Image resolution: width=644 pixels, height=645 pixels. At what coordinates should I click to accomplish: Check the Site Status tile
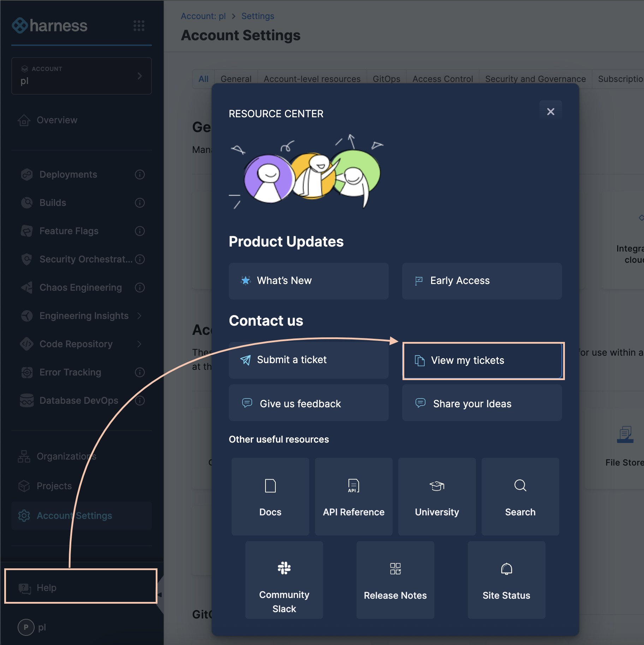[506, 580]
